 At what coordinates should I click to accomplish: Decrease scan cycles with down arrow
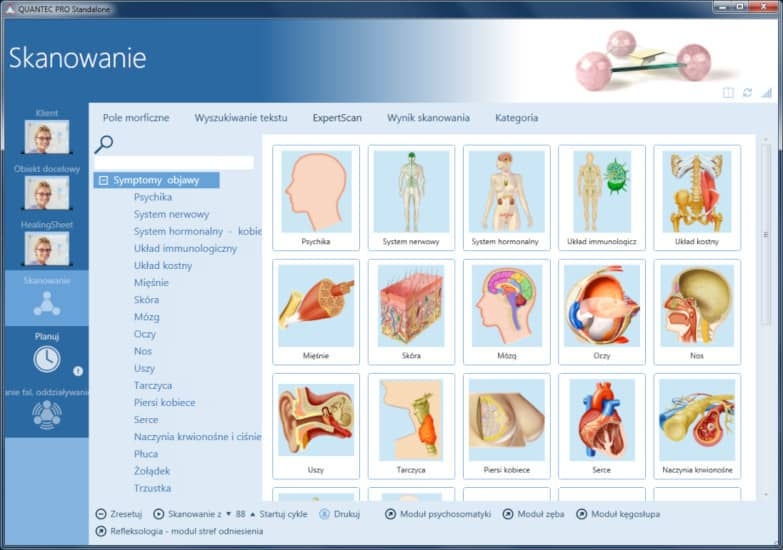228,514
